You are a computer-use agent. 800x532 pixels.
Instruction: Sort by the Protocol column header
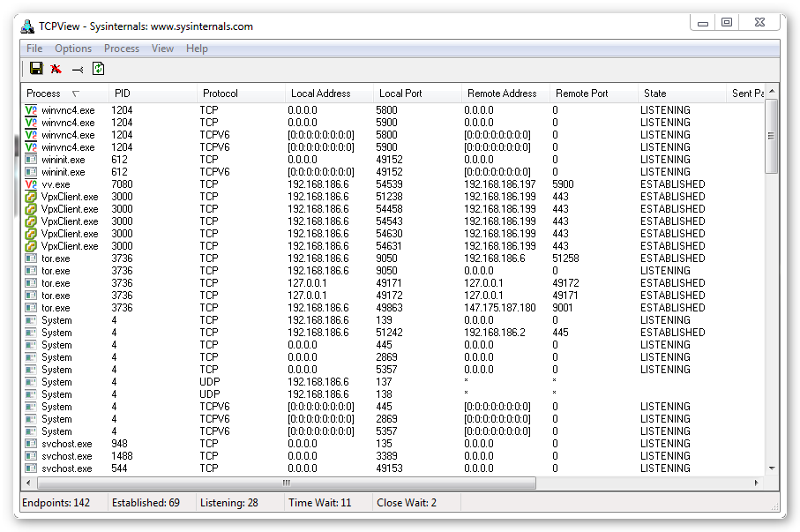click(x=241, y=94)
